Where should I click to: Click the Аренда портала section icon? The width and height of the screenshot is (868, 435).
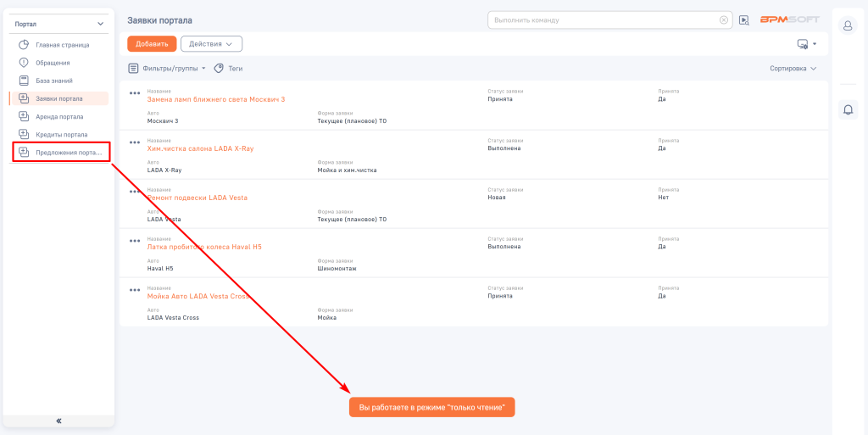click(24, 116)
